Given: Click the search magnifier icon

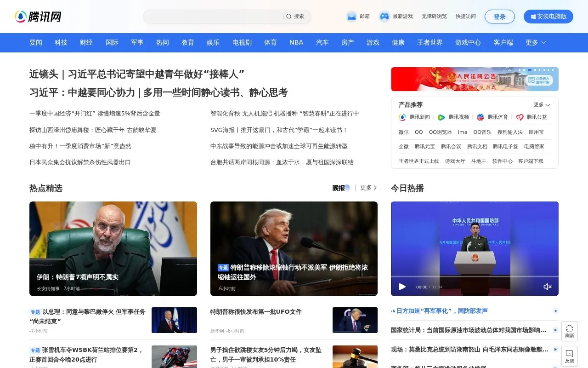Looking at the screenshot, I should (x=288, y=16).
